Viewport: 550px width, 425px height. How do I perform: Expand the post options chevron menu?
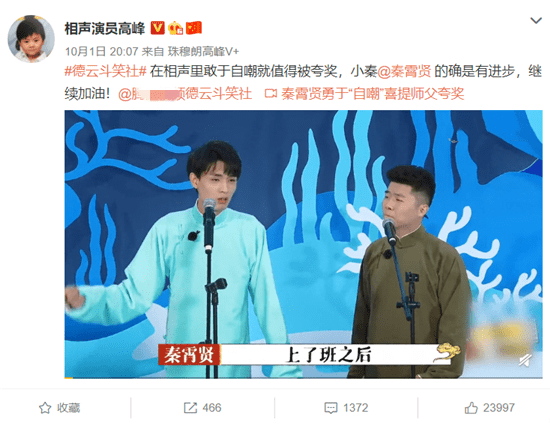(536, 21)
